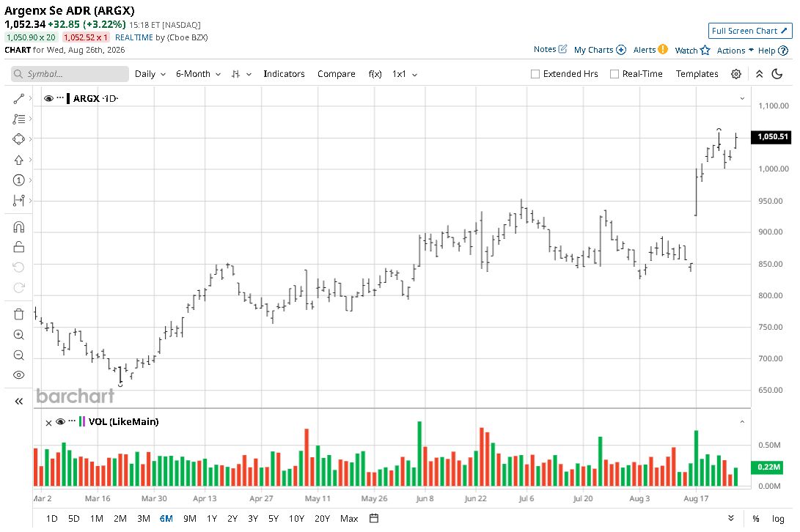Open VOL indicator more options dots
Viewport: 800px width, 532px height.
click(72, 421)
